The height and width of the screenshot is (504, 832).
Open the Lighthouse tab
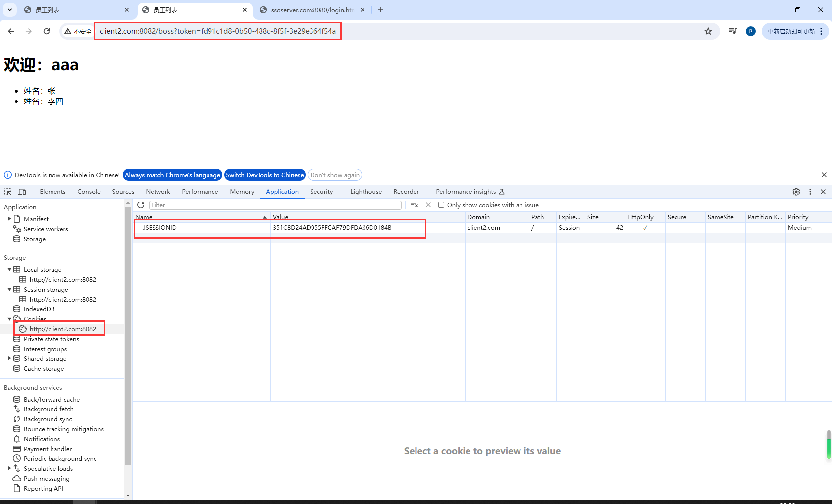[x=366, y=192]
